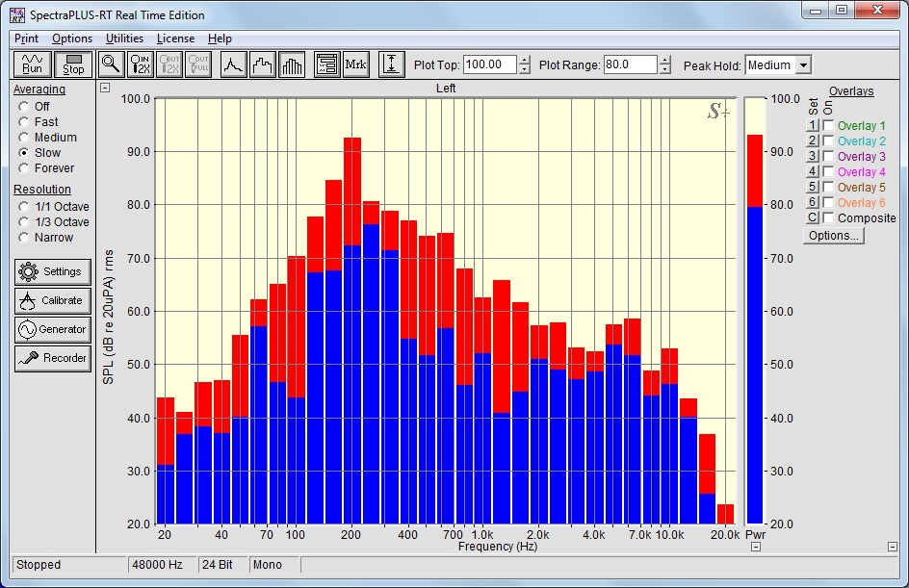Viewport: 909px width, 588px height.
Task: Enable the Overlay 3 checkbox
Action: point(828,156)
